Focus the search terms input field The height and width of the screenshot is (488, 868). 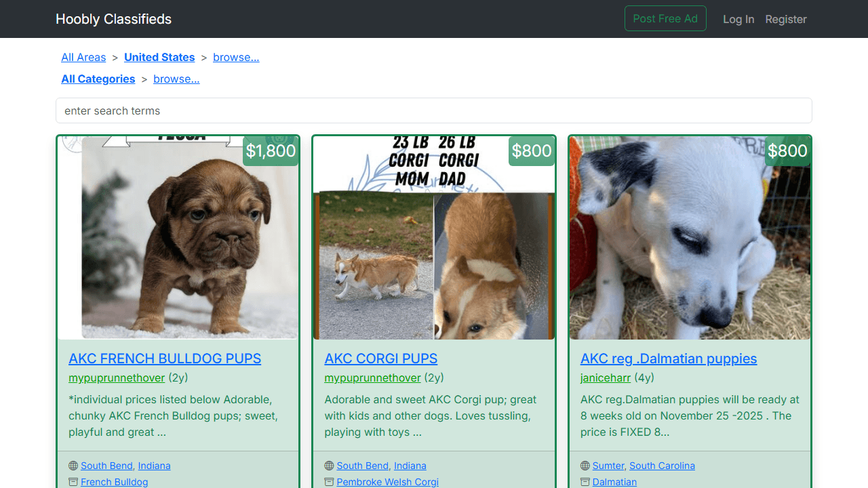434,110
